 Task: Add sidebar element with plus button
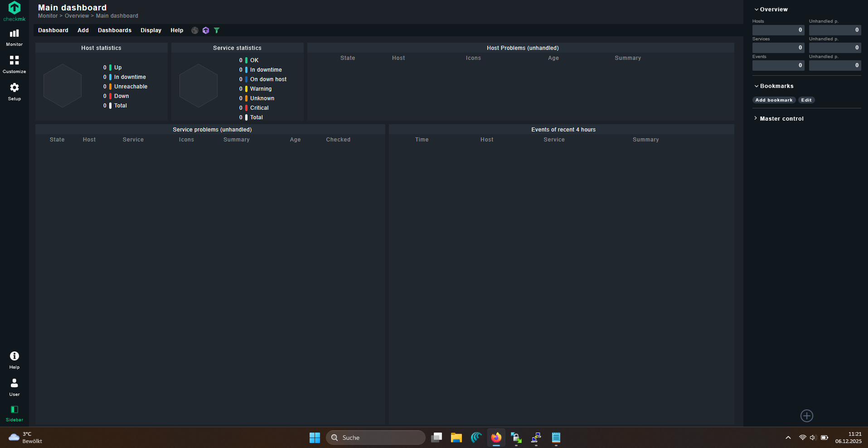click(x=807, y=416)
